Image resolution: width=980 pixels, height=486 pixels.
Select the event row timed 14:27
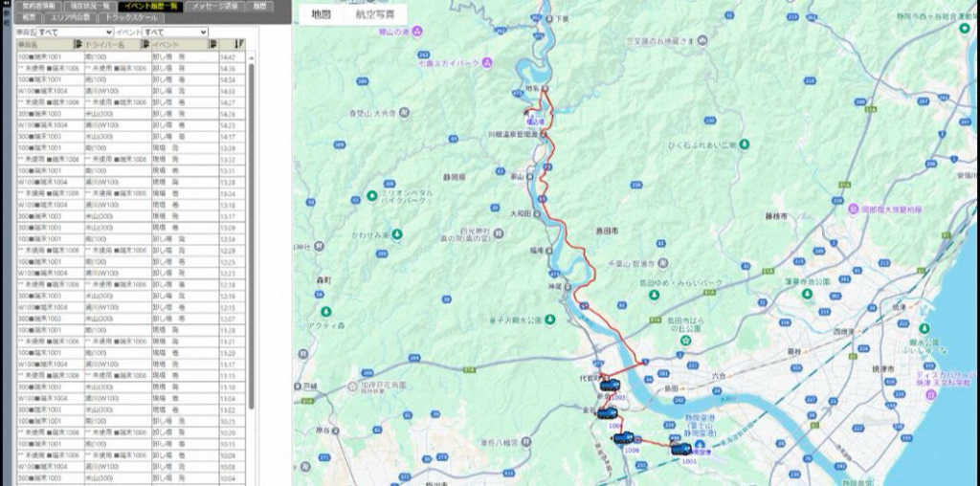[x=130, y=102]
